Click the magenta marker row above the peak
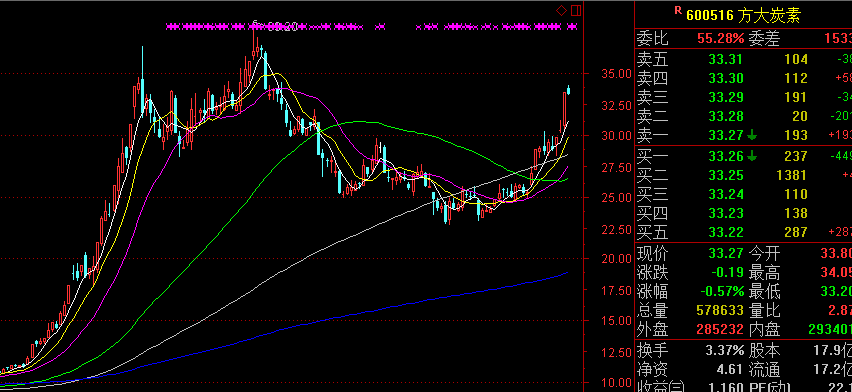This screenshot has width=852, height=392. 372,26
